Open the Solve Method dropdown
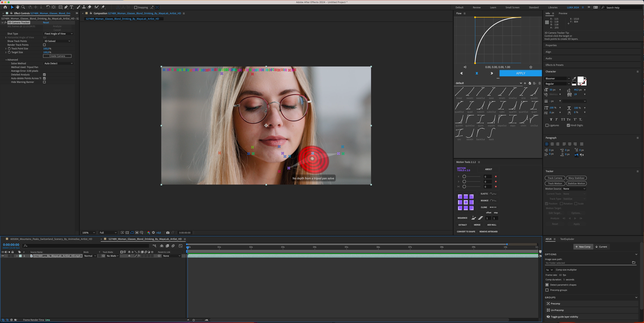This screenshot has height=323, width=644. (x=58, y=64)
